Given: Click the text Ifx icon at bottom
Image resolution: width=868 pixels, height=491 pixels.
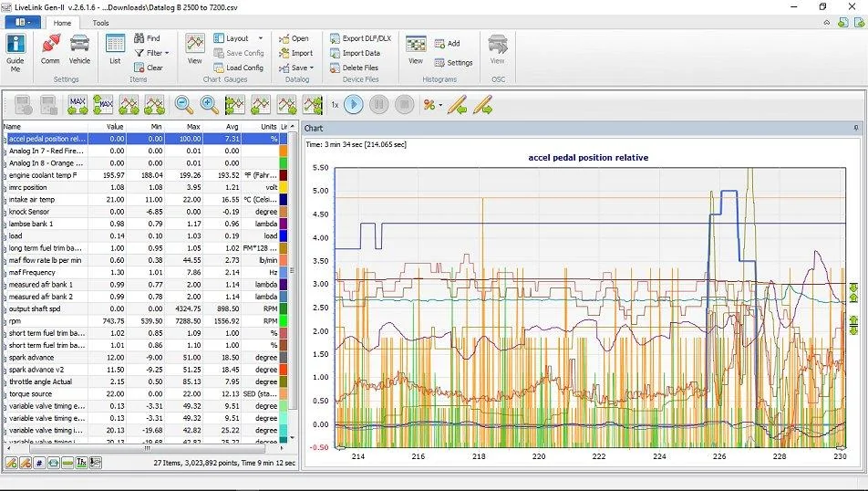Looking at the screenshot, I should click(81, 463).
